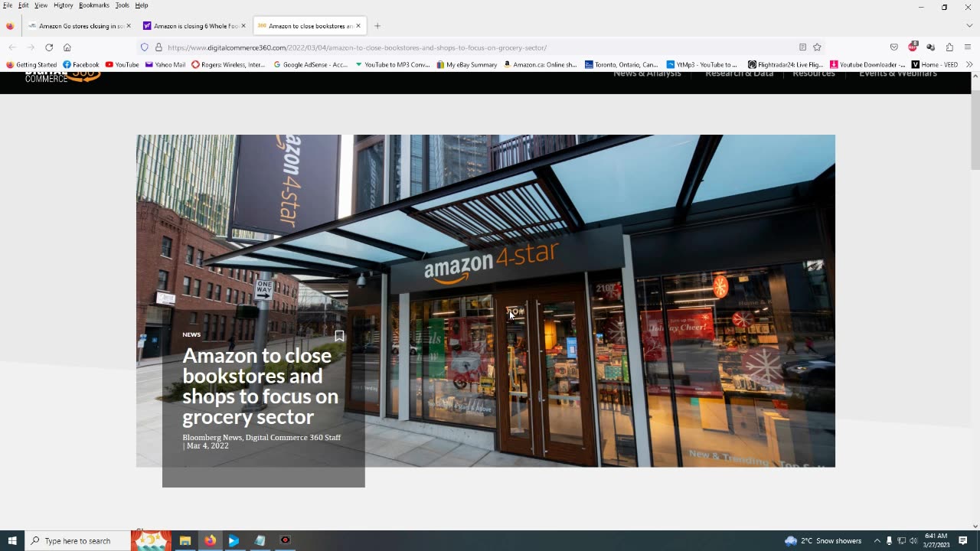Viewport: 980px width, 551px height.
Task: Open the Edit menu
Action: point(24,5)
